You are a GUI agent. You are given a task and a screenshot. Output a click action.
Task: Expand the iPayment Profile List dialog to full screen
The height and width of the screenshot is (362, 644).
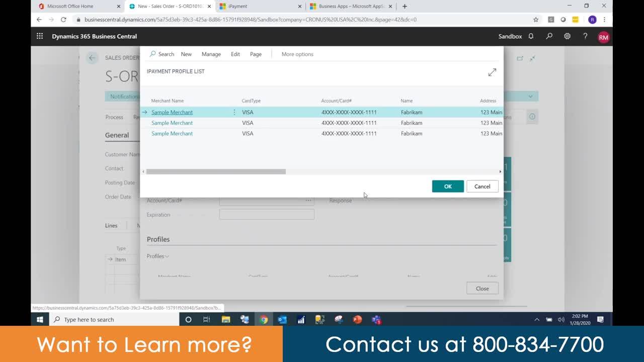(x=492, y=72)
